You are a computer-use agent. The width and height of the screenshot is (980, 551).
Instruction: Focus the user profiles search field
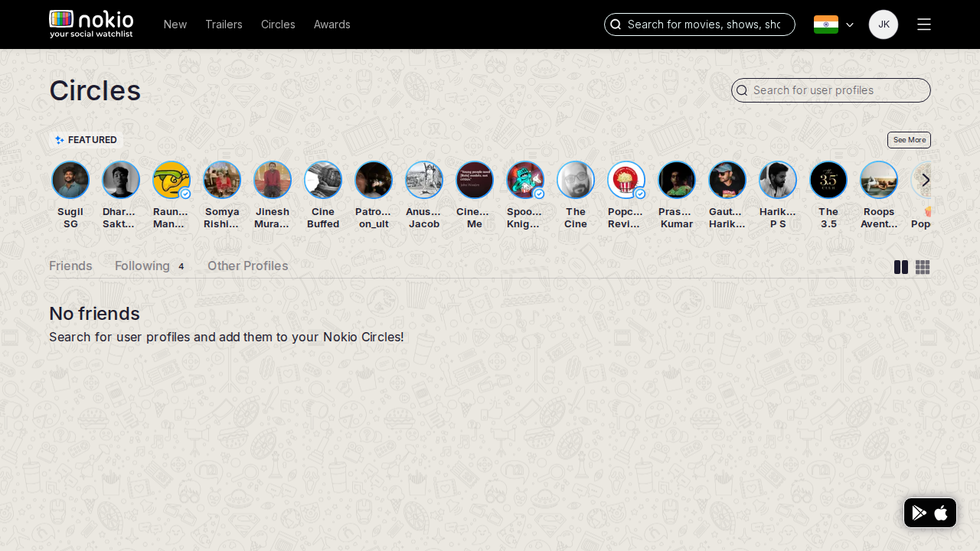(831, 90)
